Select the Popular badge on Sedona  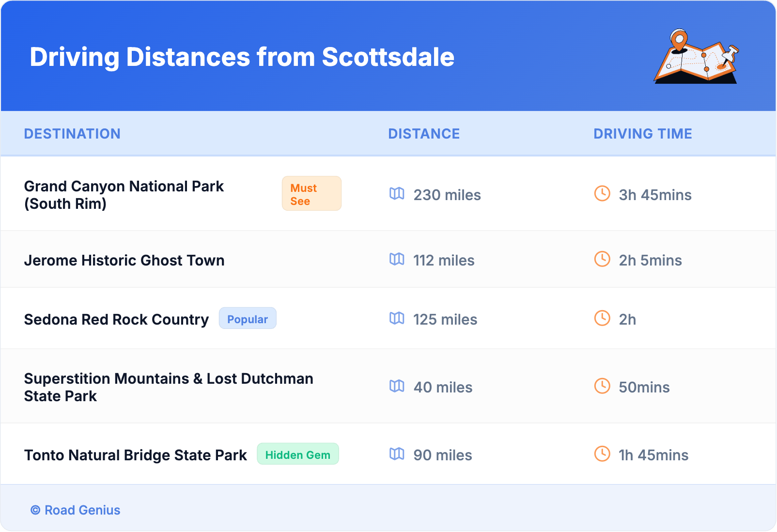click(248, 319)
